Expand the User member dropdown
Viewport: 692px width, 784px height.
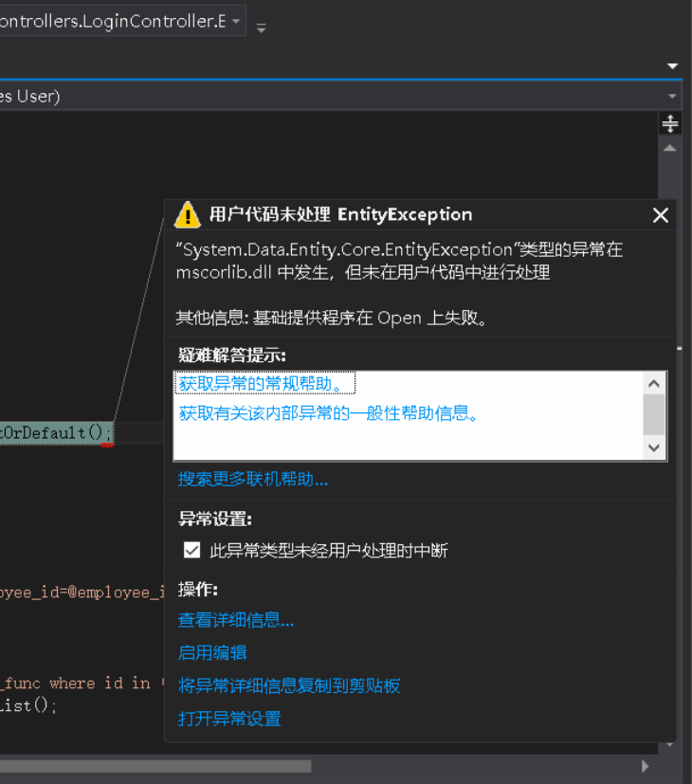coord(672,96)
